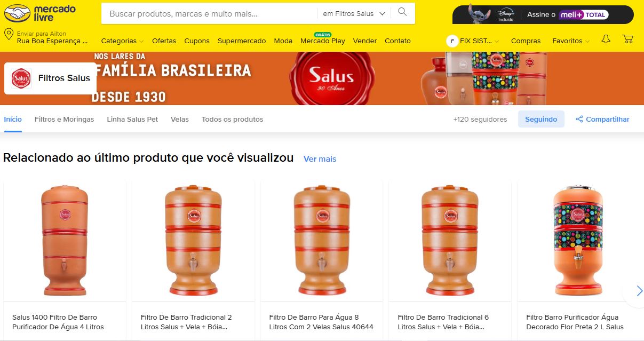The image size is (644, 341).
Task: Open the shopping cart icon
Action: 628,39
